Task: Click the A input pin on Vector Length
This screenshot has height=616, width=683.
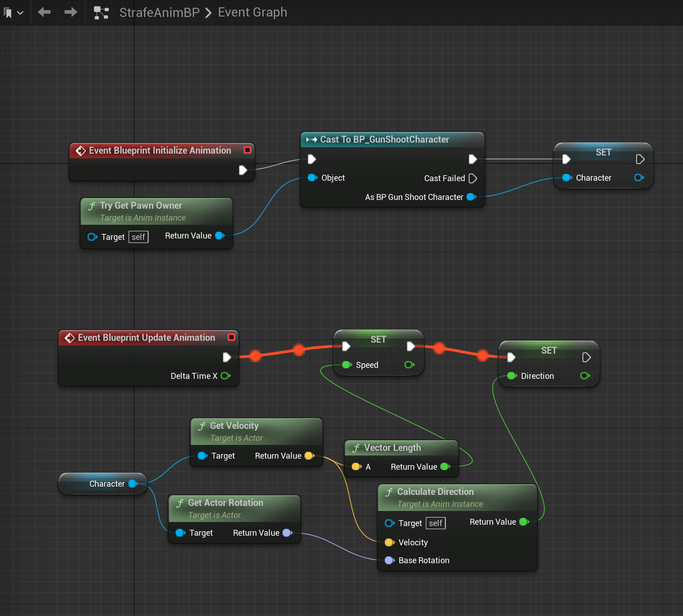Action: 356,466
